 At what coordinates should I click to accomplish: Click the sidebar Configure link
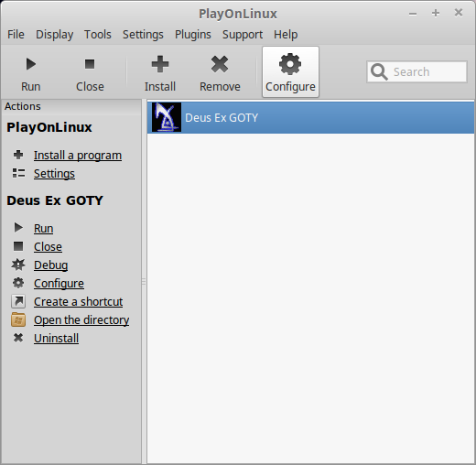tap(59, 284)
